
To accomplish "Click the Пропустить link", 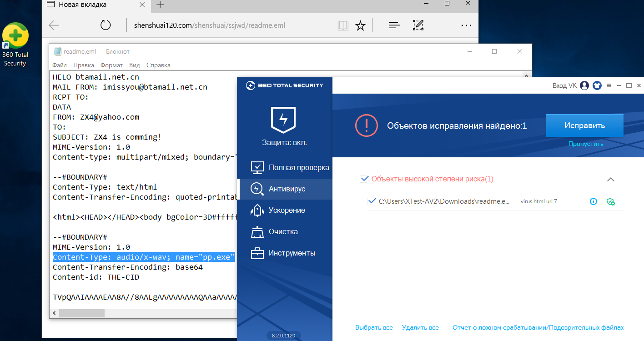I will pos(586,144).
